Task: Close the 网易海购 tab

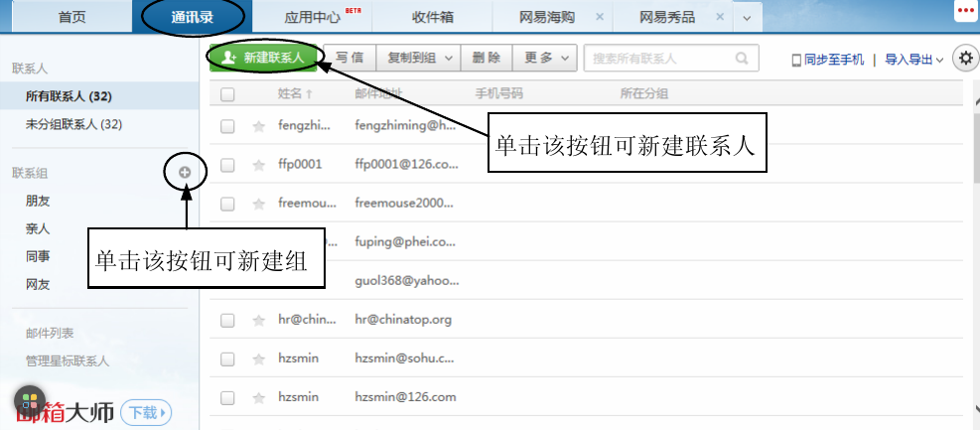Action: click(600, 17)
